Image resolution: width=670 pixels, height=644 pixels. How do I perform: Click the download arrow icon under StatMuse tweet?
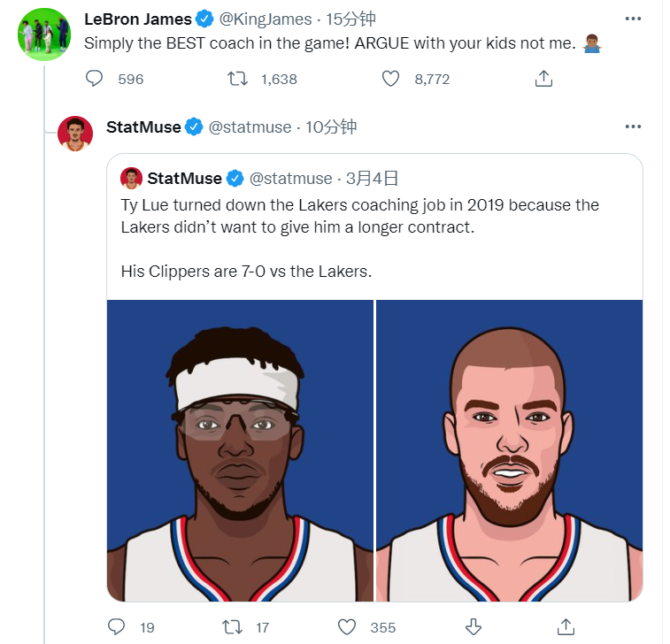click(473, 627)
